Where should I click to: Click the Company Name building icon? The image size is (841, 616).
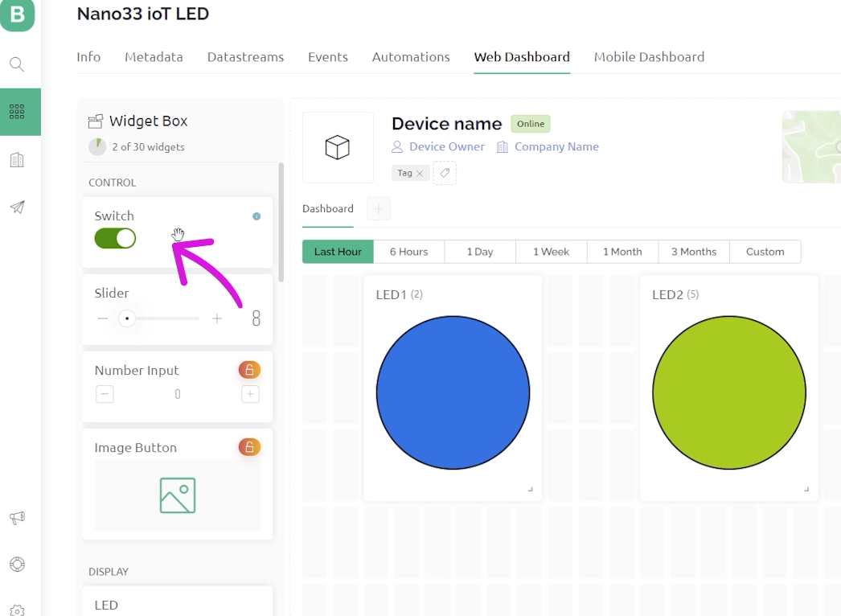(x=502, y=146)
